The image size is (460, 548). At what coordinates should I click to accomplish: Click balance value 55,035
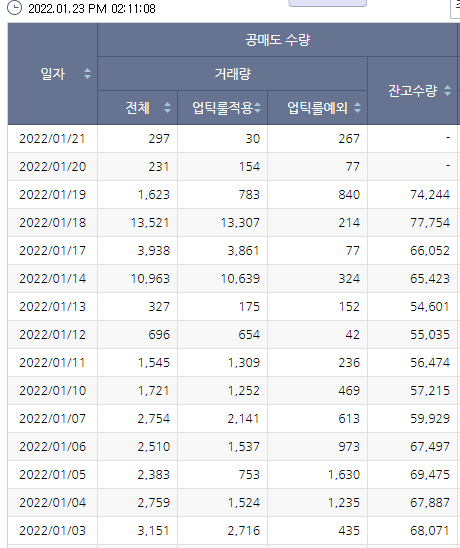[430, 334]
